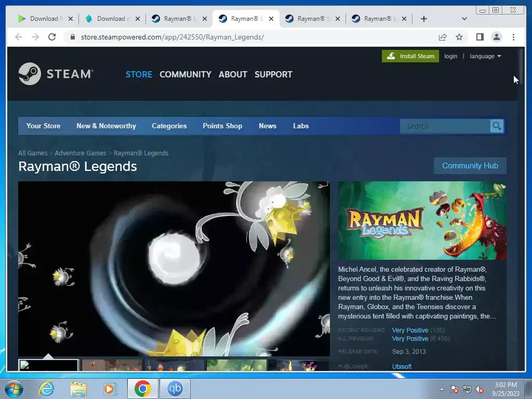
Task: Open the Chrome profile avatar icon
Action: [x=497, y=37]
